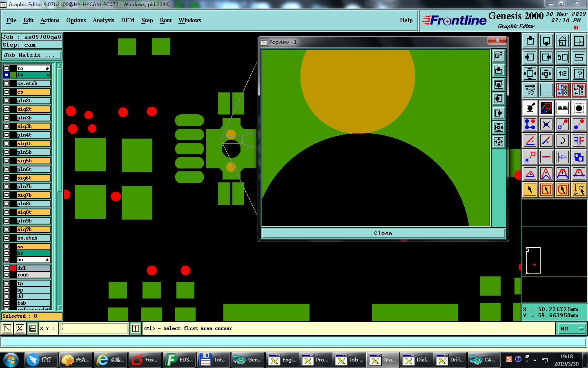Click the pan left icon in Popview window
Screen dimensions: 588x368
[499, 99]
